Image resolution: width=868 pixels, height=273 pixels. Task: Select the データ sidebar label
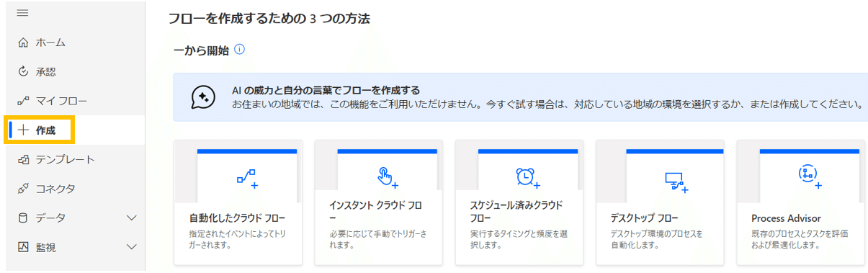(x=50, y=218)
